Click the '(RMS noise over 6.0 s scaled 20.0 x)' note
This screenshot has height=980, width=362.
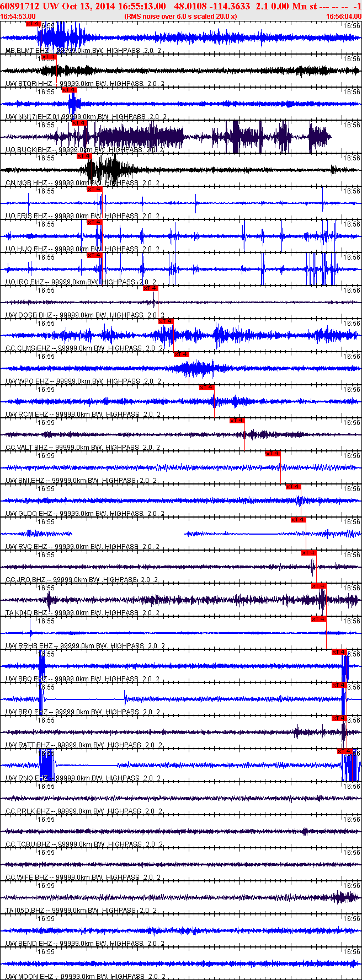(x=180, y=17)
